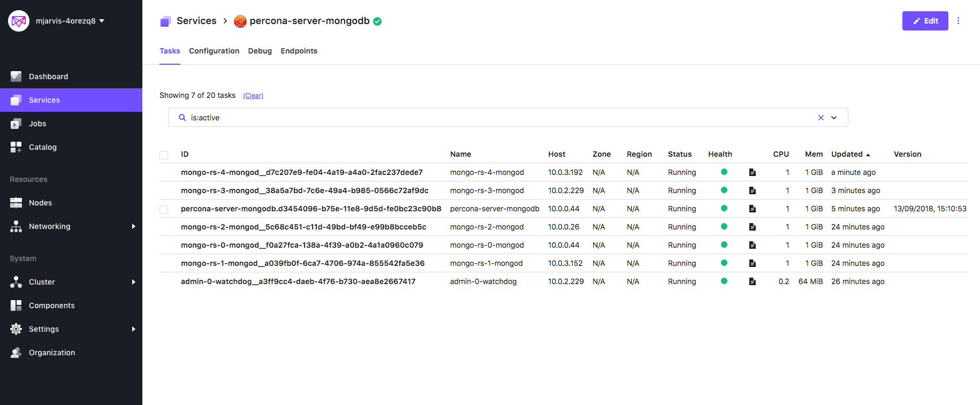This screenshot has width=980, height=405.
Task: Click the Clear filter link
Action: pos(253,96)
